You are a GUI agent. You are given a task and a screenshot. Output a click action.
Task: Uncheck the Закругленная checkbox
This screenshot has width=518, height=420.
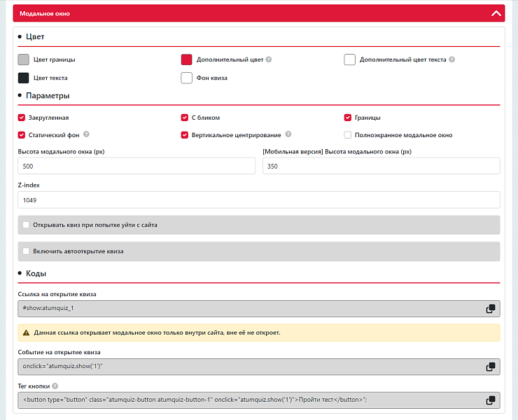tap(22, 118)
